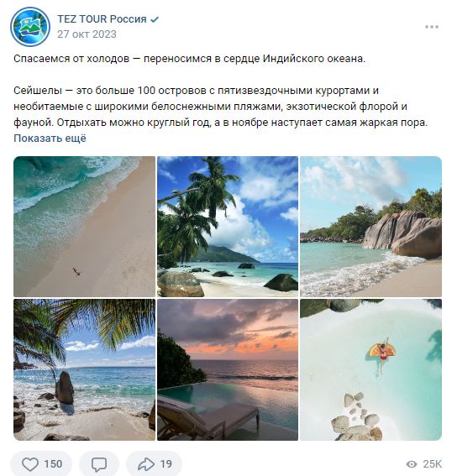The width and height of the screenshot is (452, 476).
Task: Share the post with arrow icon
Action: [146, 464]
